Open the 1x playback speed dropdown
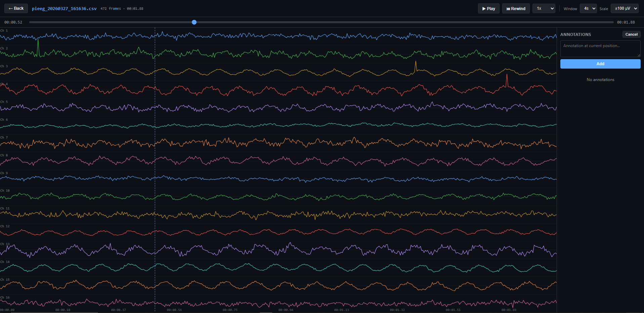Image resolution: width=644 pixels, height=313 pixels. coord(544,9)
